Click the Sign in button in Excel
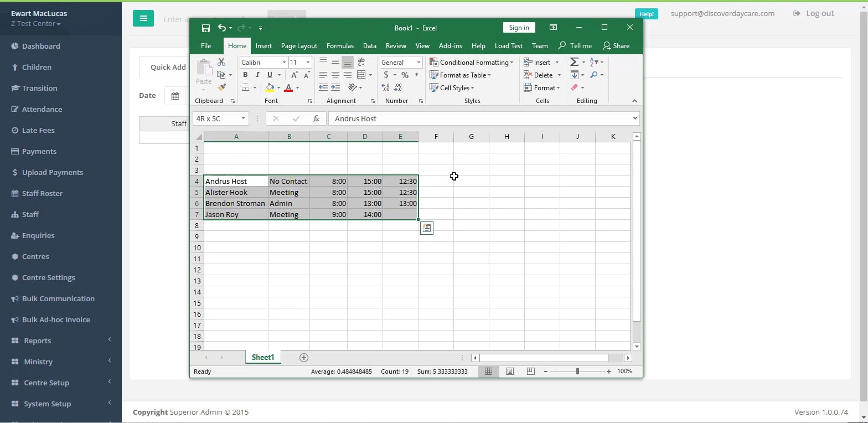The height and width of the screenshot is (423, 868). (x=519, y=28)
